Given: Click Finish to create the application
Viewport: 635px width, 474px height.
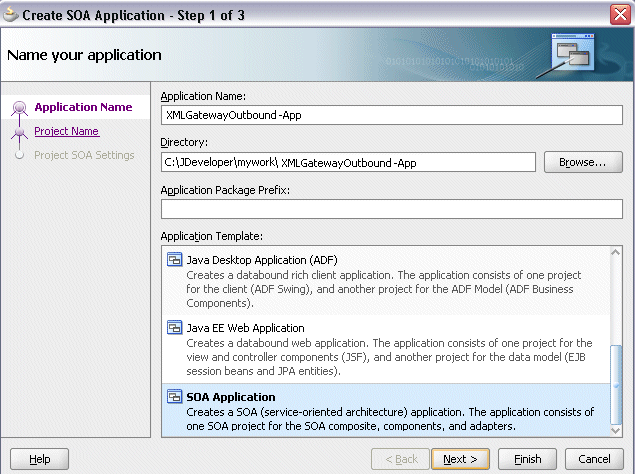Looking at the screenshot, I should 527,459.
